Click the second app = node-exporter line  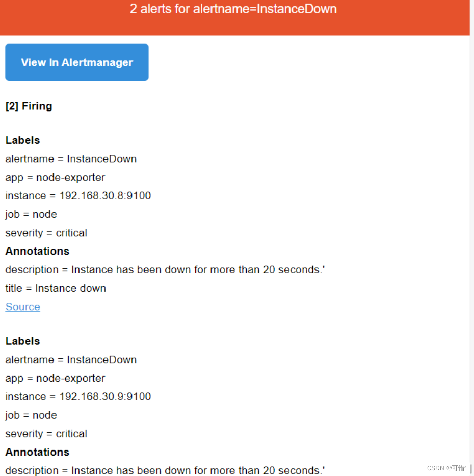pyautogui.click(x=55, y=378)
